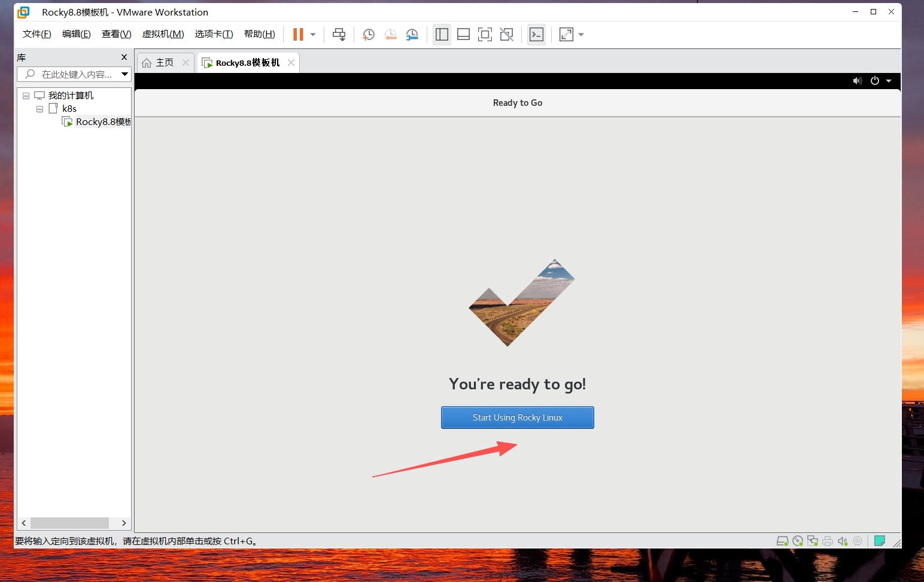Revert the virtual machine to its previous snapshot

click(x=390, y=35)
